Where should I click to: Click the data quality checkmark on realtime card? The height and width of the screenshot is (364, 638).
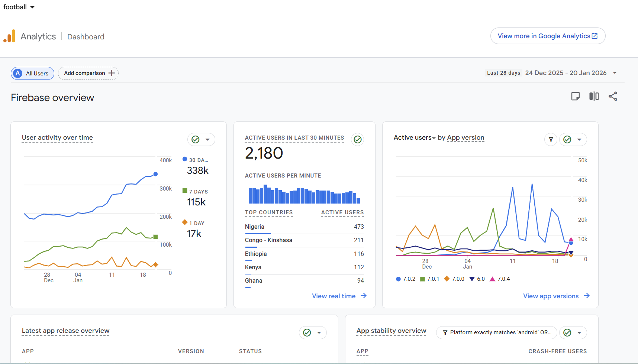(358, 140)
